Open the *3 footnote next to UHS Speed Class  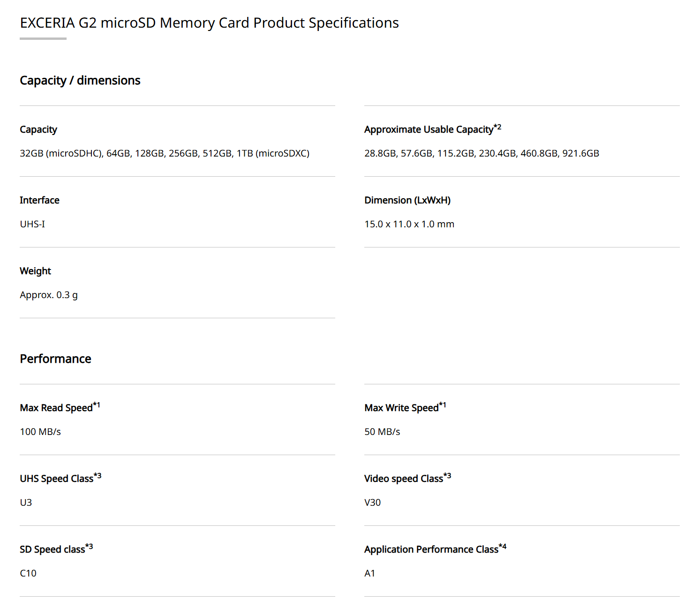(x=98, y=476)
